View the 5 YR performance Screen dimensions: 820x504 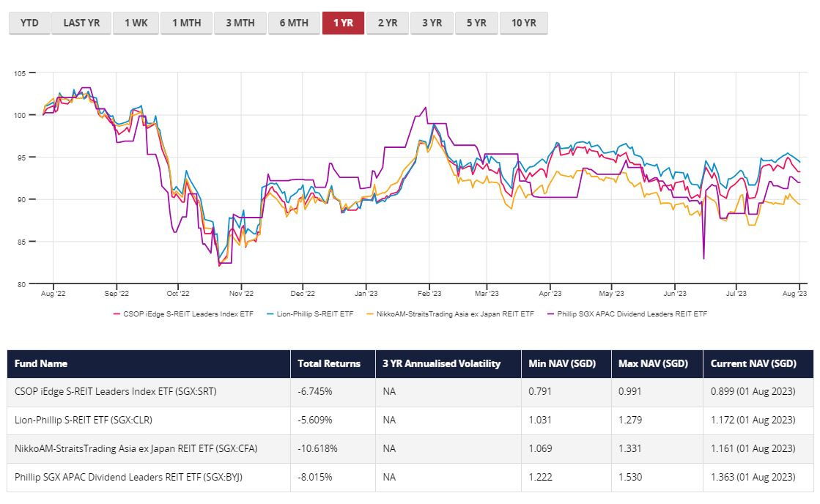pyautogui.click(x=476, y=23)
